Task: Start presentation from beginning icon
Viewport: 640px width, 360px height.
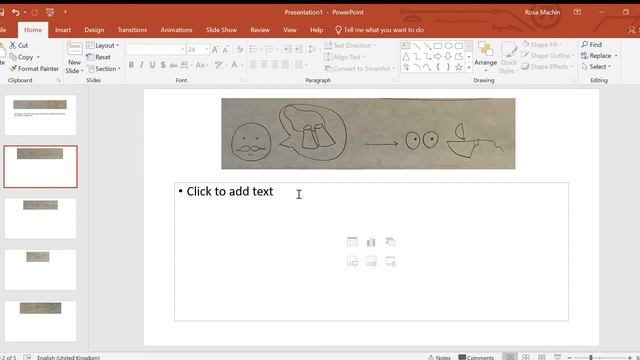Action: [x=50, y=12]
